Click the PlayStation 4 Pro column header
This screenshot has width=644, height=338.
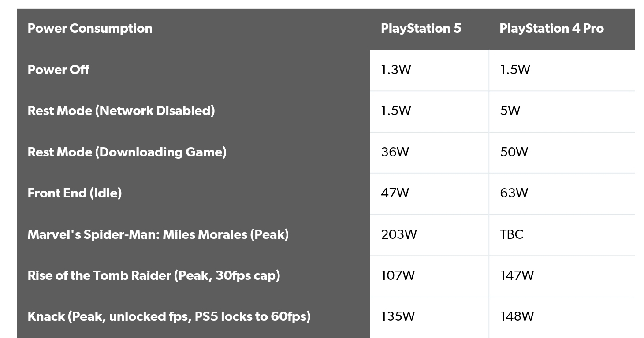click(x=551, y=28)
